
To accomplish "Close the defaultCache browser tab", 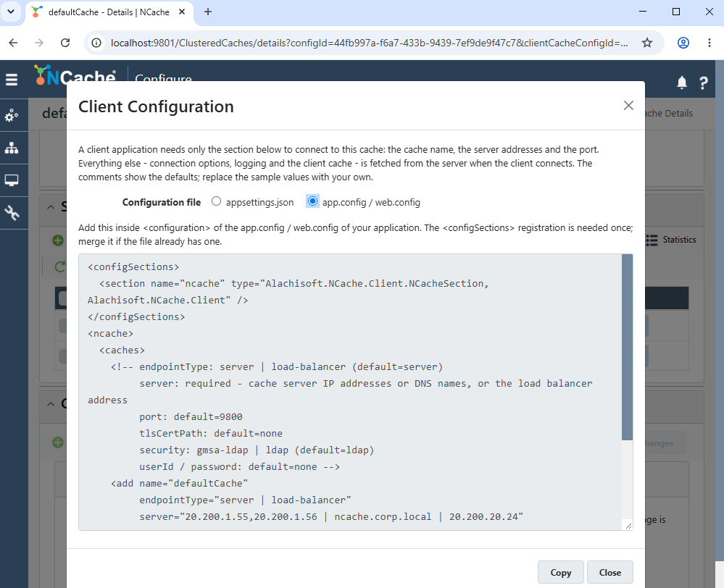I will click(x=182, y=12).
